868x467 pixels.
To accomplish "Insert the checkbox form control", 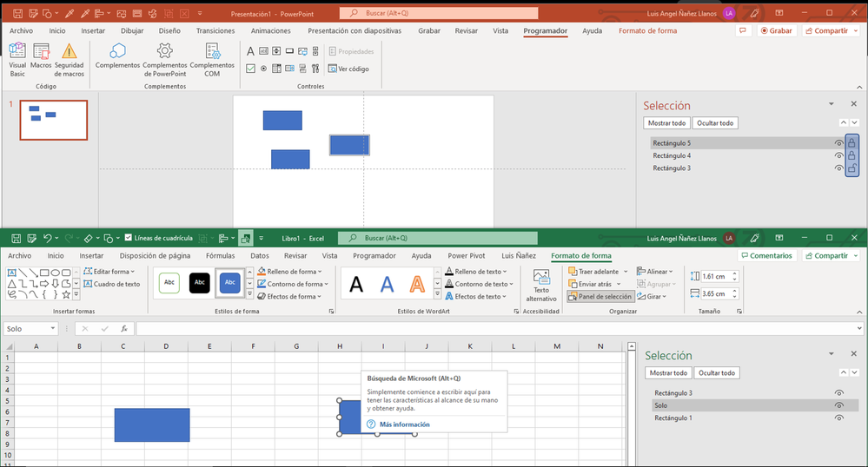I will pos(250,69).
